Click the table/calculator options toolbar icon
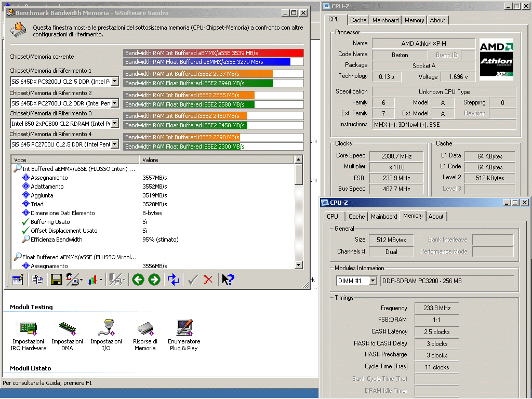The width and height of the screenshot is (532, 399). [x=17, y=280]
